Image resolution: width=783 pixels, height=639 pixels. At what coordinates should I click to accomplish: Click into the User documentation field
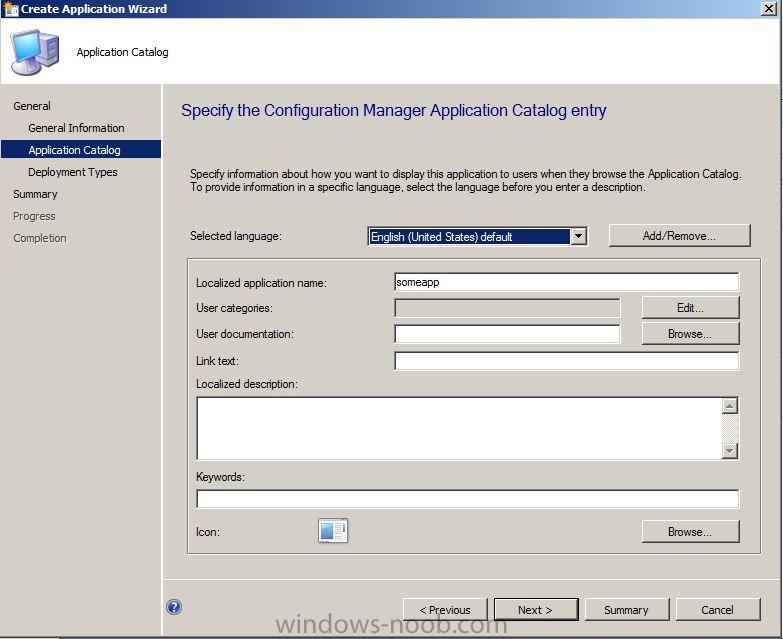(507, 334)
